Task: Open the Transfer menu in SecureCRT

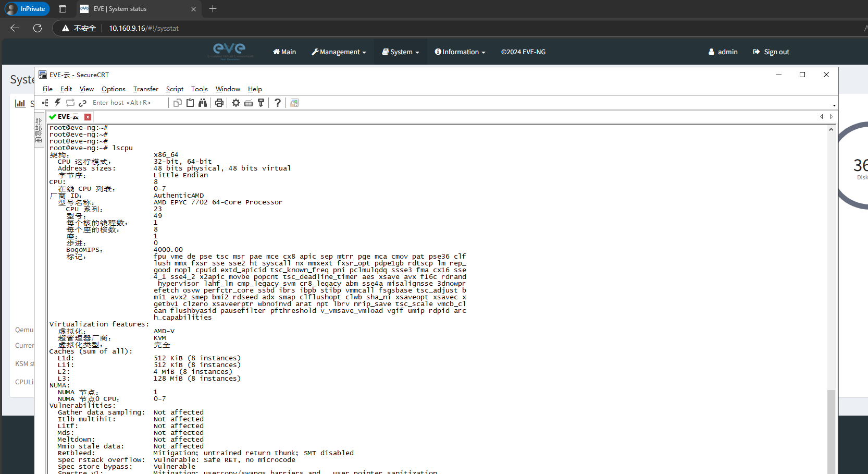Action: (146, 89)
